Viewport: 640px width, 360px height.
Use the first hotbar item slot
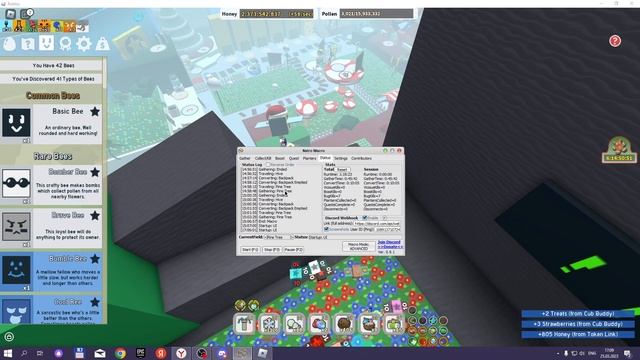click(x=244, y=324)
